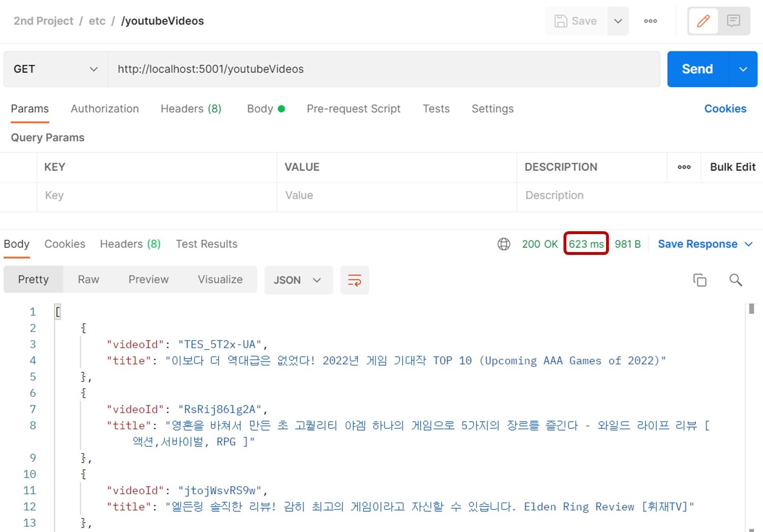Click videoId value "RsRij86lg2A"

click(220, 409)
